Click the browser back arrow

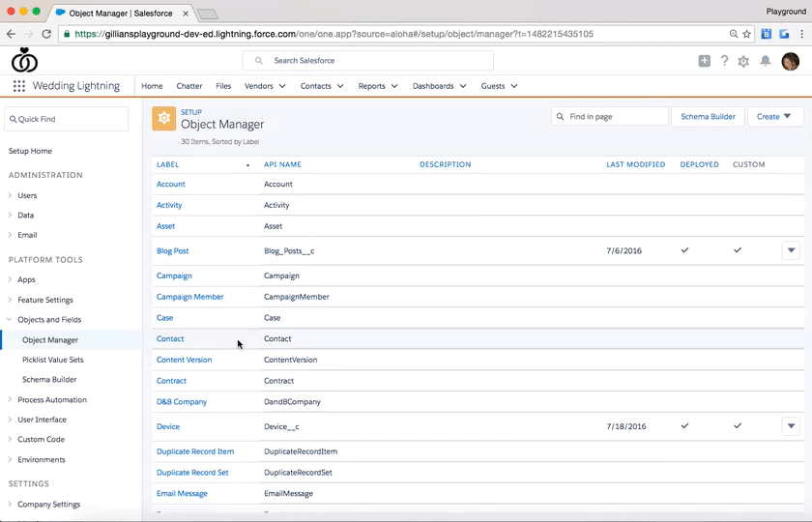pos(11,34)
